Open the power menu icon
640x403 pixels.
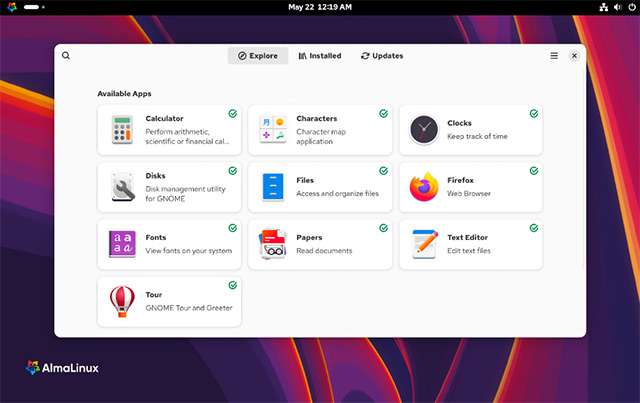(x=632, y=7)
